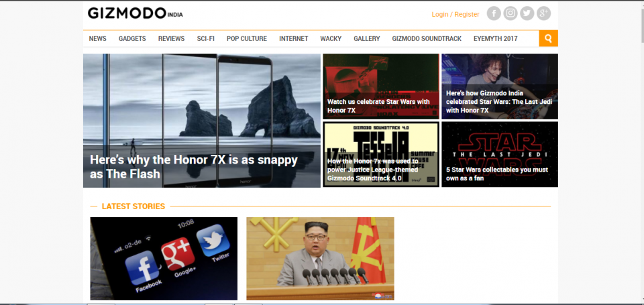Open the Honor 7X Flash headline article
The height and width of the screenshot is (305, 644).
(194, 168)
